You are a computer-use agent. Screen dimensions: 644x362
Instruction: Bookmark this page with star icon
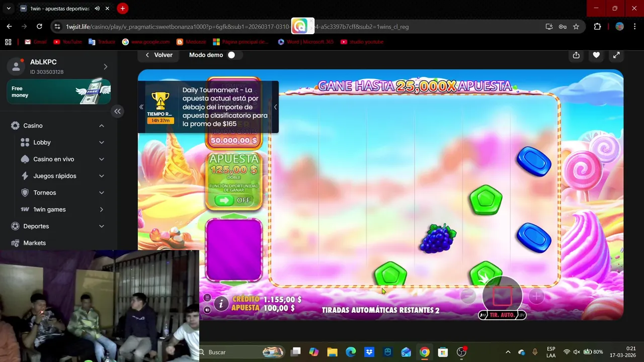pyautogui.click(x=576, y=27)
